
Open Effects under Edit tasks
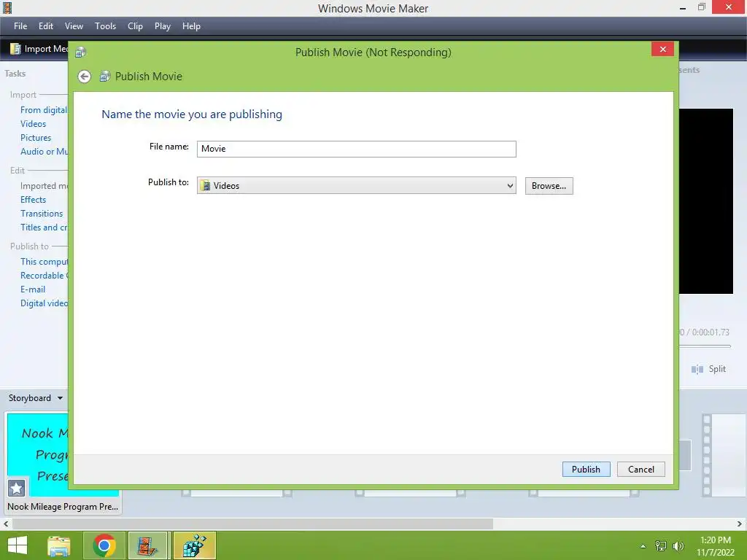(x=34, y=200)
